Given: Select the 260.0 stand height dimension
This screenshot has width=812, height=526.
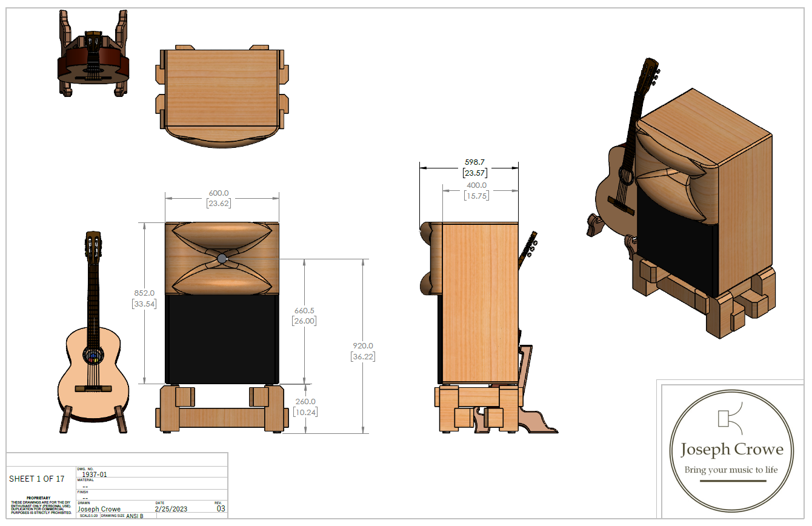Looking at the screenshot, I should (305, 401).
